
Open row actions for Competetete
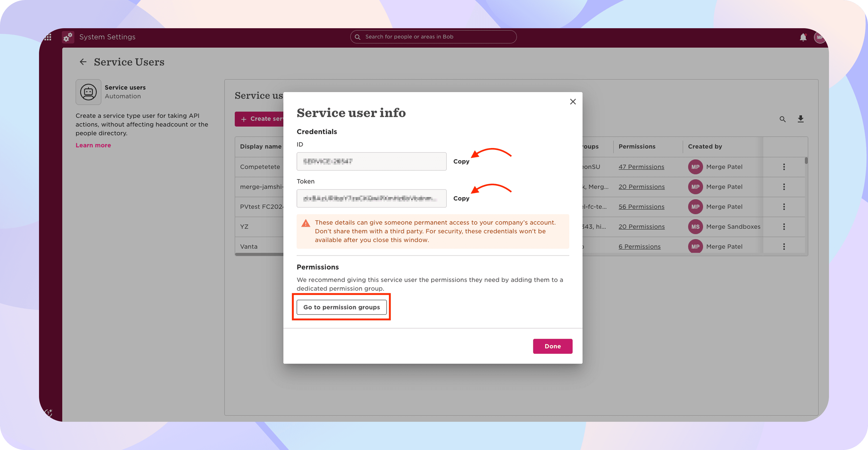[784, 167]
